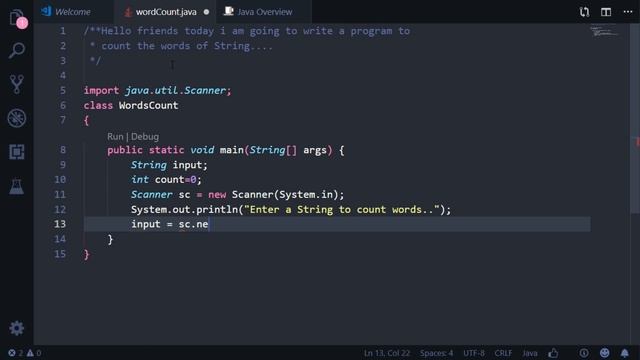Viewport: 640px width, 360px height.
Task: Open the Extensions view
Action: click(x=17, y=152)
